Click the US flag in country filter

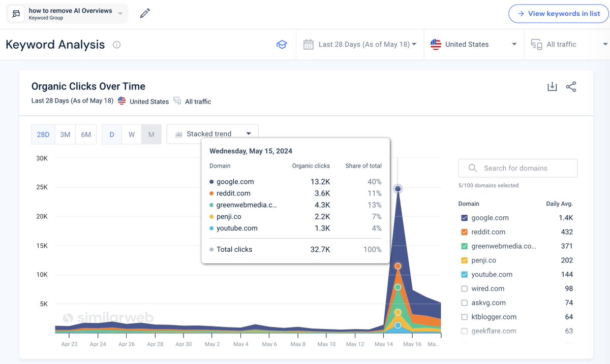click(436, 44)
